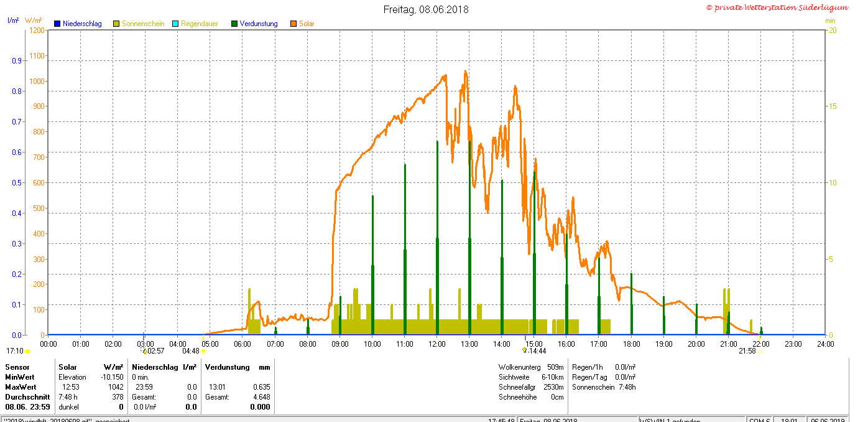Click the 08.06. 23:59 timestamp label
The image size is (868, 422).
27,407
